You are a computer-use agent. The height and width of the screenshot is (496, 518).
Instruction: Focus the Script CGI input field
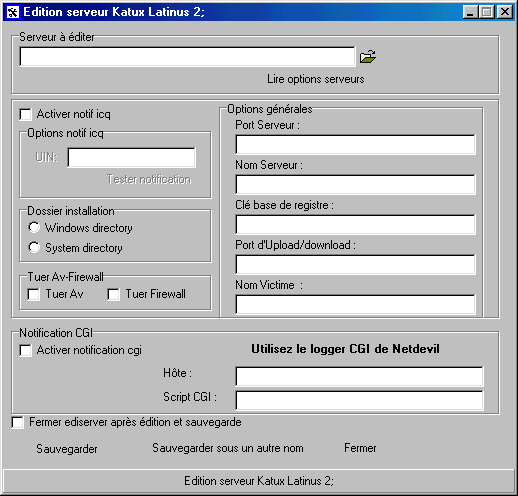pos(360,400)
